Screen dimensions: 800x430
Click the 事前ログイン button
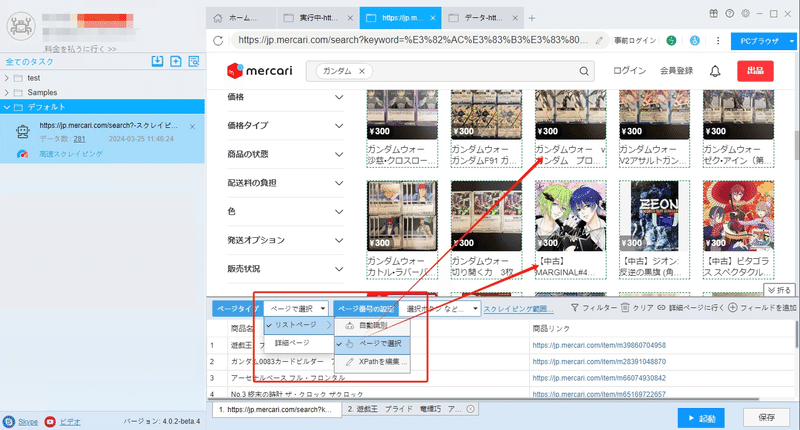point(635,41)
